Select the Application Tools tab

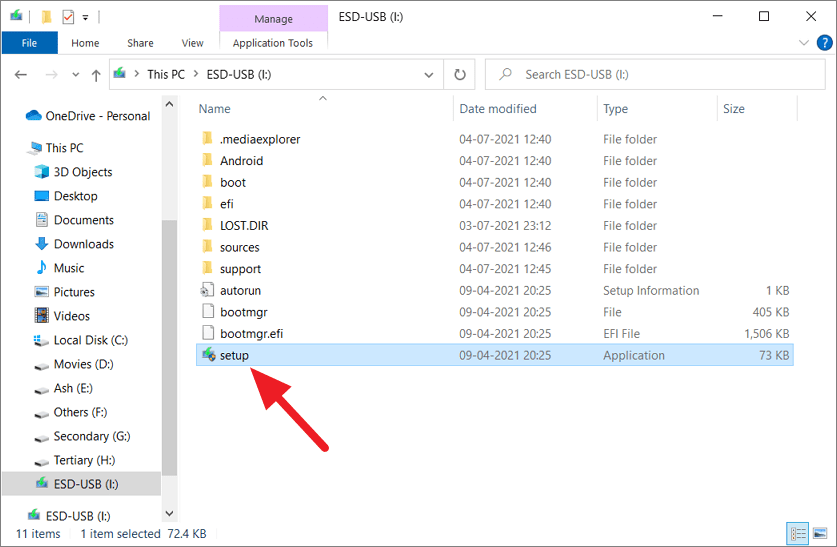tap(273, 43)
